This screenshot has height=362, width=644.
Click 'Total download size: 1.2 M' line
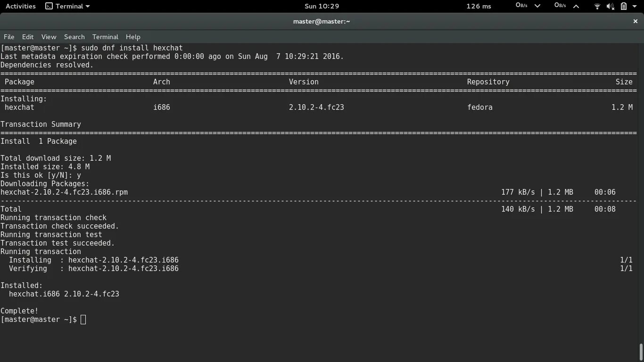coord(56,158)
